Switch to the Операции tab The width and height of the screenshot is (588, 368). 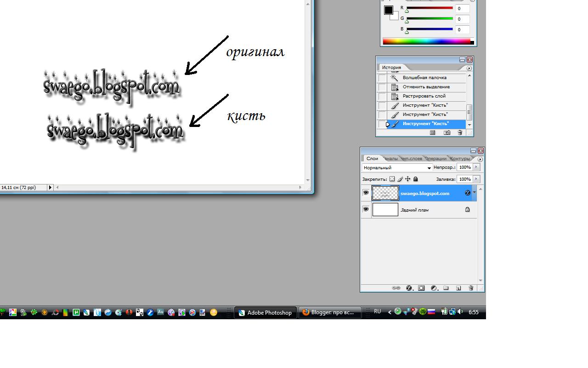[436, 159]
